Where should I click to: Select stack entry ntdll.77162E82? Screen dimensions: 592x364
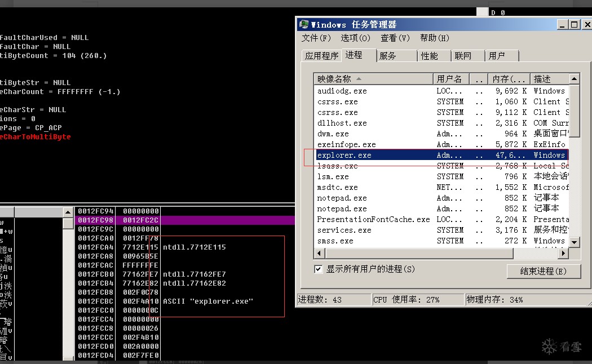(195, 283)
